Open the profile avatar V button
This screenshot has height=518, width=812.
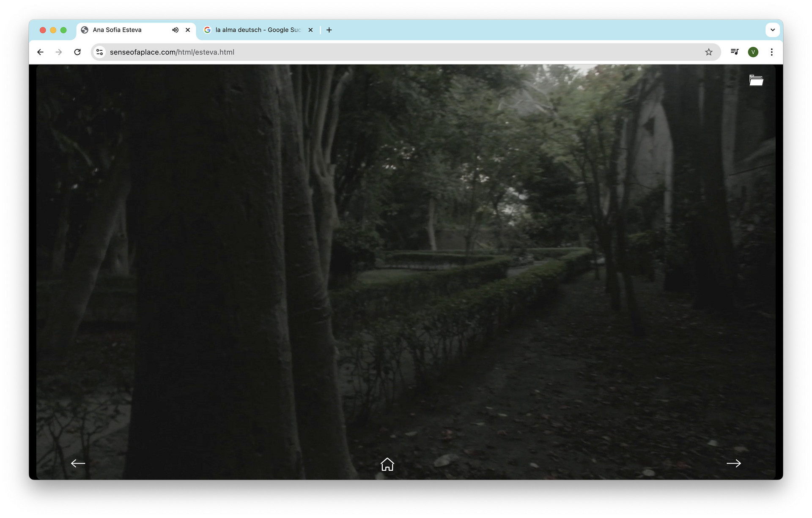click(753, 52)
